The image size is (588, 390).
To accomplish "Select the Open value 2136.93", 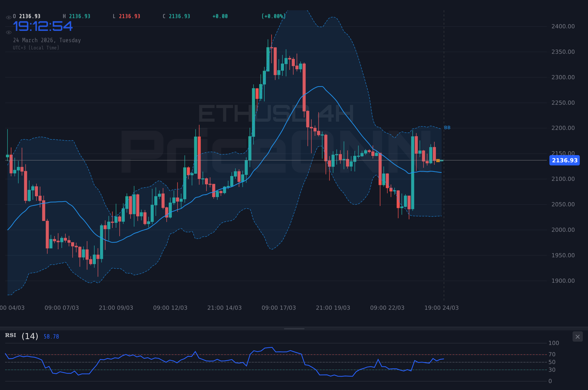I will coord(30,16).
